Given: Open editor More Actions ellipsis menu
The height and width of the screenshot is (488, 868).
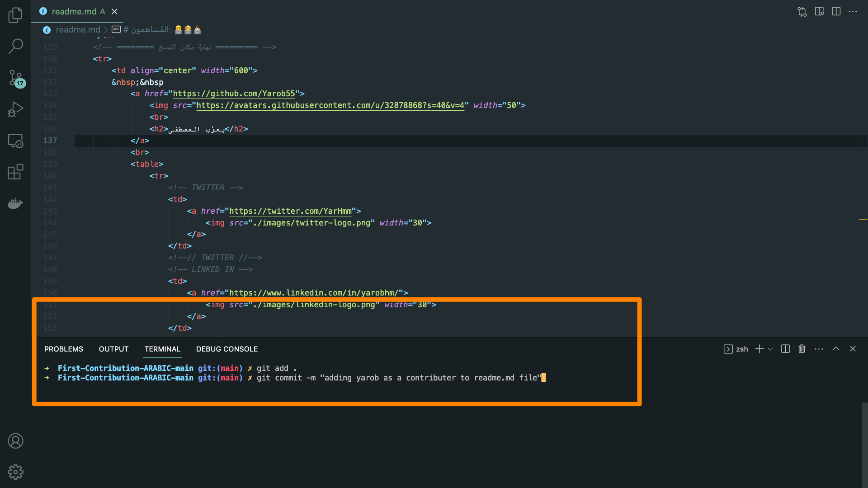Looking at the screenshot, I should pyautogui.click(x=853, y=12).
